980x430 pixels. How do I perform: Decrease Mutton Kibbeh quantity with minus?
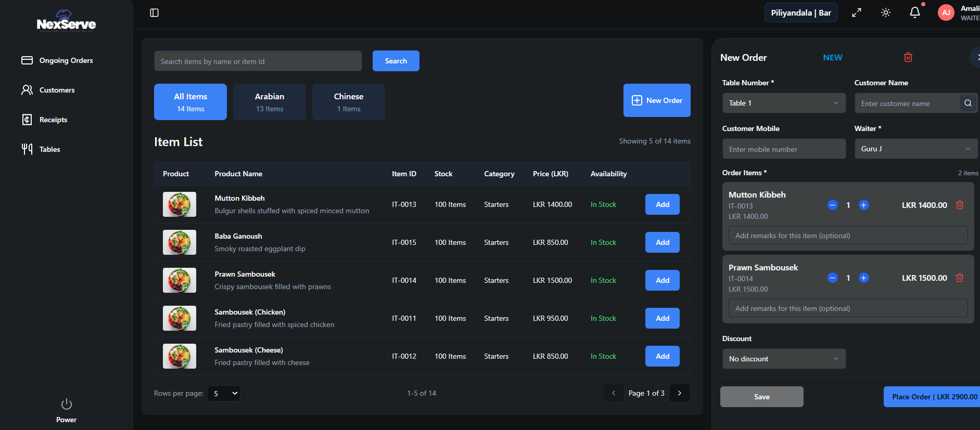pyautogui.click(x=832, y=205)
